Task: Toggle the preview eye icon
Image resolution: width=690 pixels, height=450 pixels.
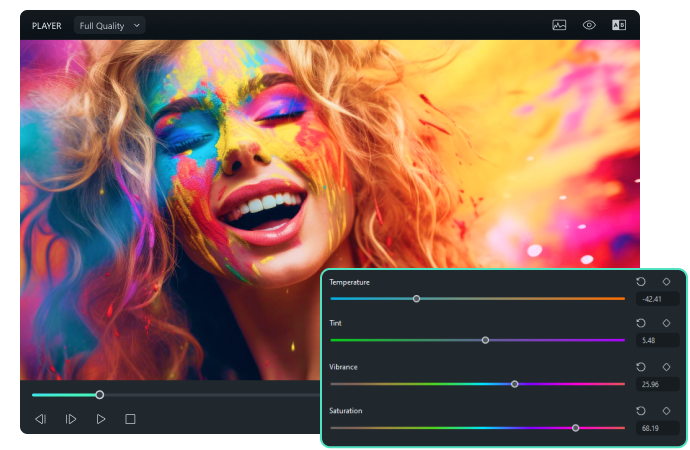Action: tap(589, 25)
